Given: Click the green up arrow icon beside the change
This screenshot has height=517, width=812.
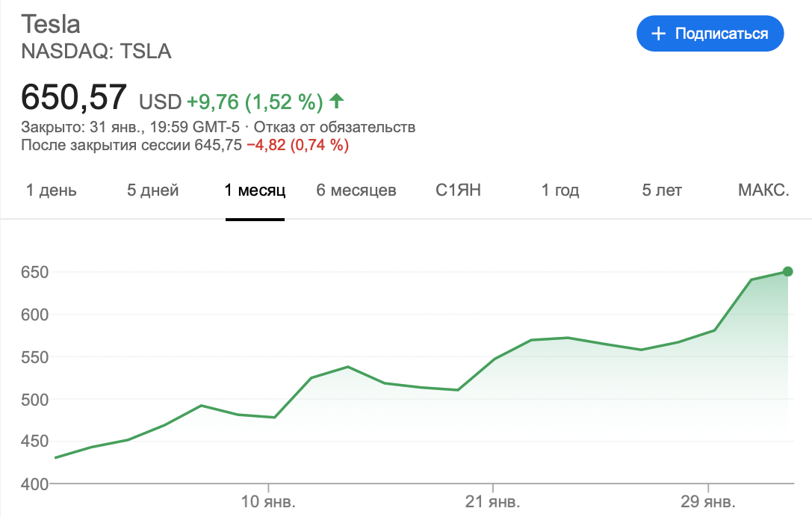Looking at the screenshot, I should [x=337, y=101].
